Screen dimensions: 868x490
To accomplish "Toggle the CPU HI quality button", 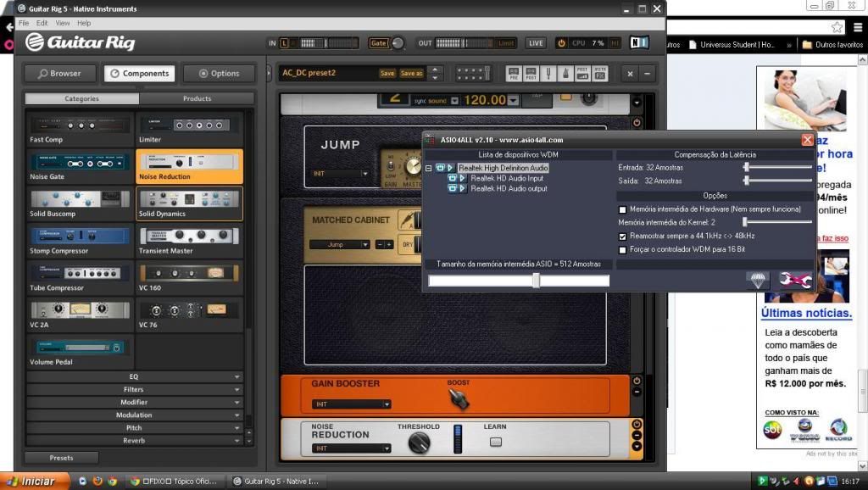I will (x=615, y=43).
